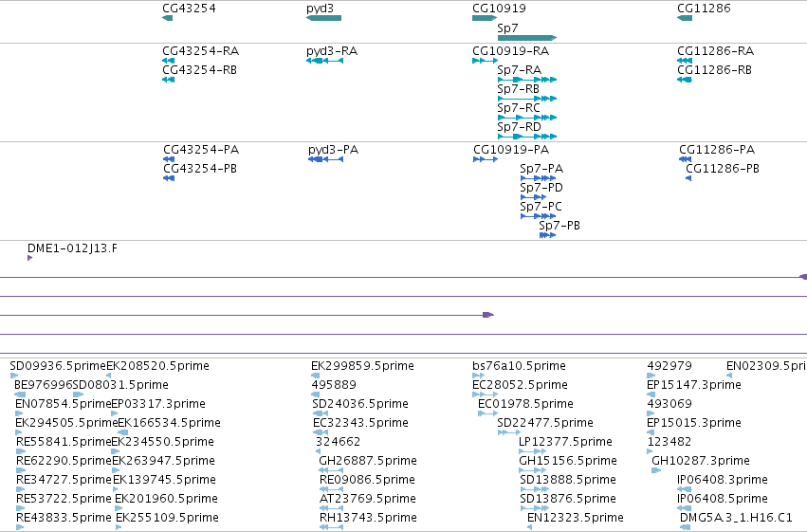Click the GH26887.5prime EST glyph
The height and width of the screenshot is (532, 807).
(331, 470)
